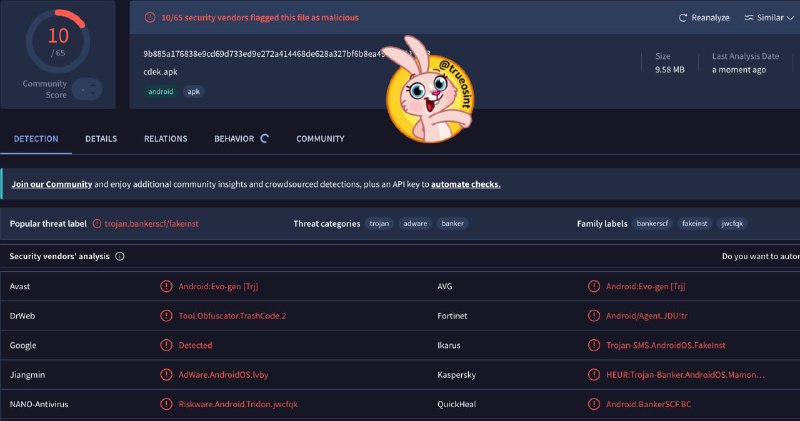Click the cdek.apk file name
The image size is (800, 421).
pos(160,72)
